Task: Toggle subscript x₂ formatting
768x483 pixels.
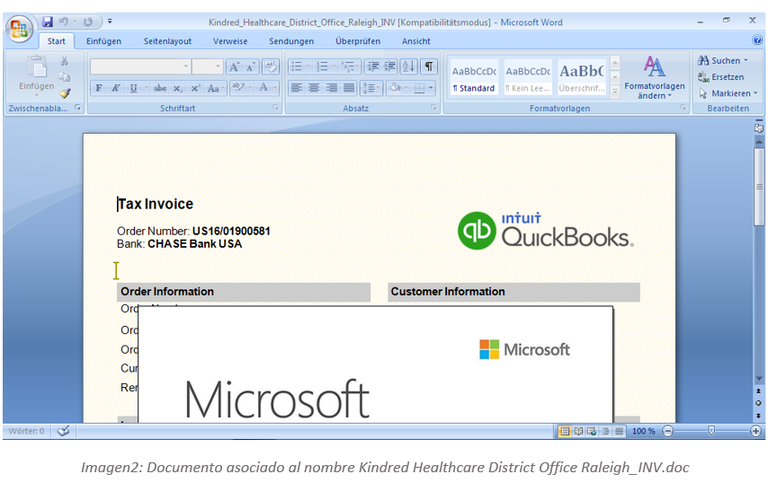Action: [x=177, y=88]
